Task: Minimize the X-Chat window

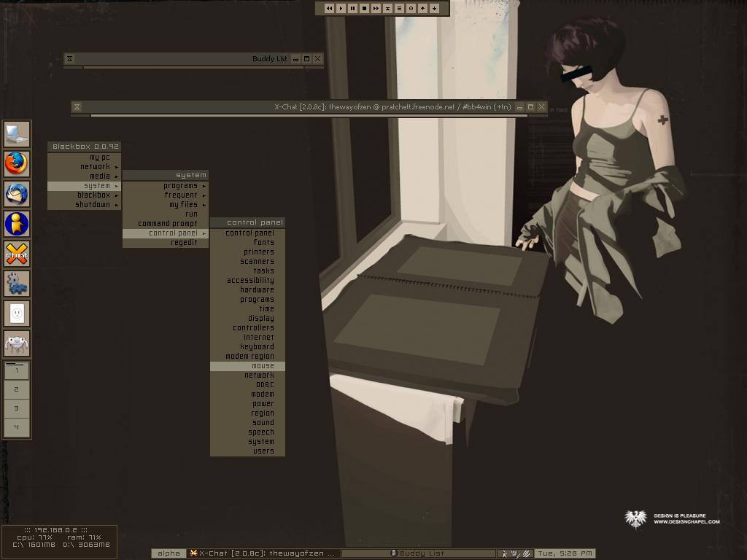Action: pyautogui.click(x=519, y=106)
